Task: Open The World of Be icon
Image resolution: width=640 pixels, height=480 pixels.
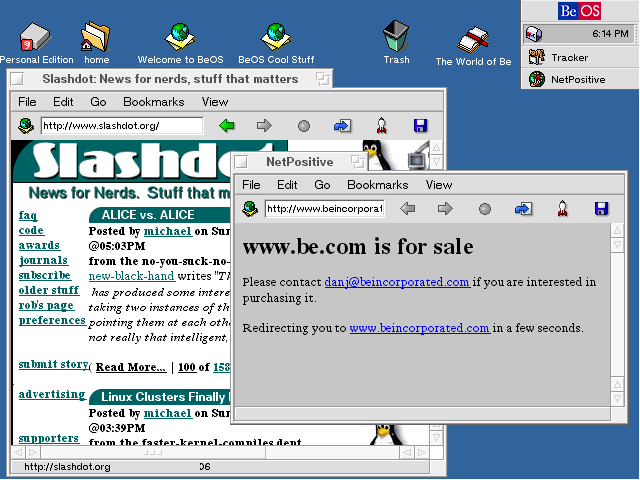Action: [473, 40]
